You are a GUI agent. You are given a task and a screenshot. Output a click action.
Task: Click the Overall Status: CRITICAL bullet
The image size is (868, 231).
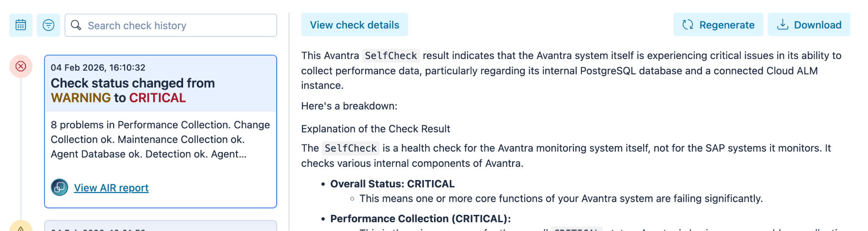pyautogui.click(x=392, y=184)
